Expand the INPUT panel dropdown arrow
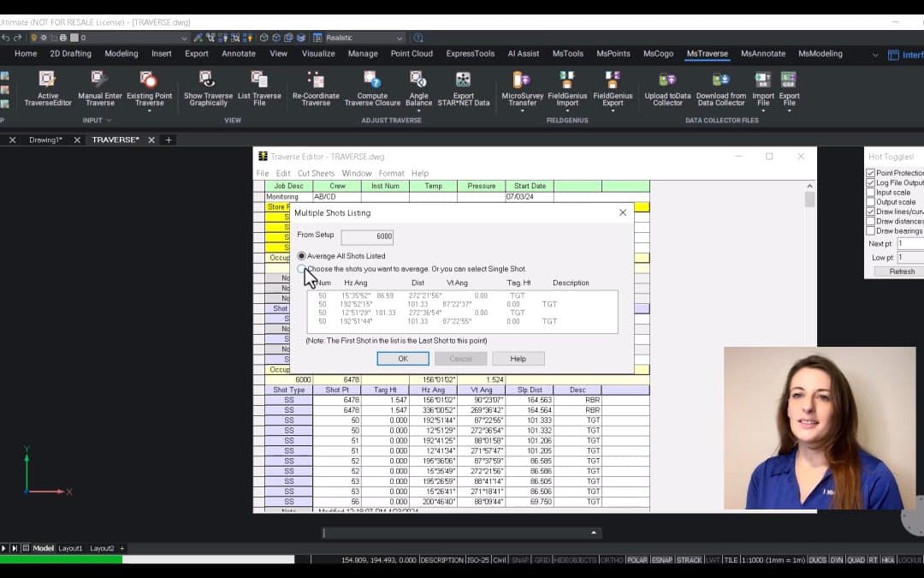 coord(108,121)
